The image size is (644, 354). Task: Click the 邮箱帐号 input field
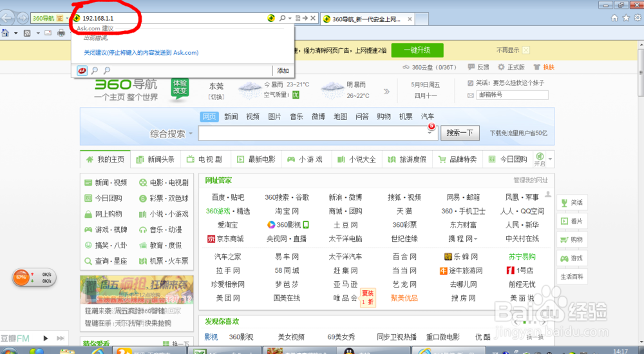(512, 95)
